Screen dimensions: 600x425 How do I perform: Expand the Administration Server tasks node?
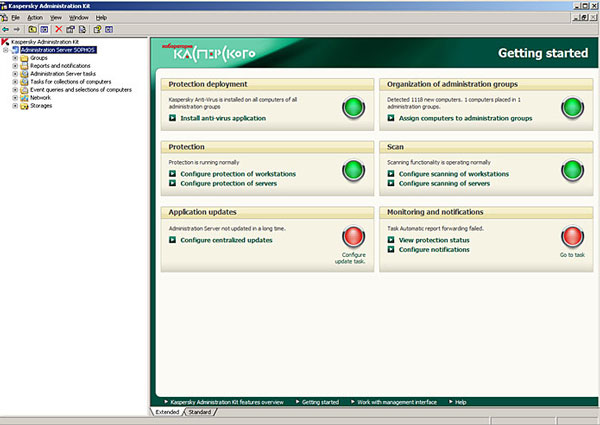[15, 74]
